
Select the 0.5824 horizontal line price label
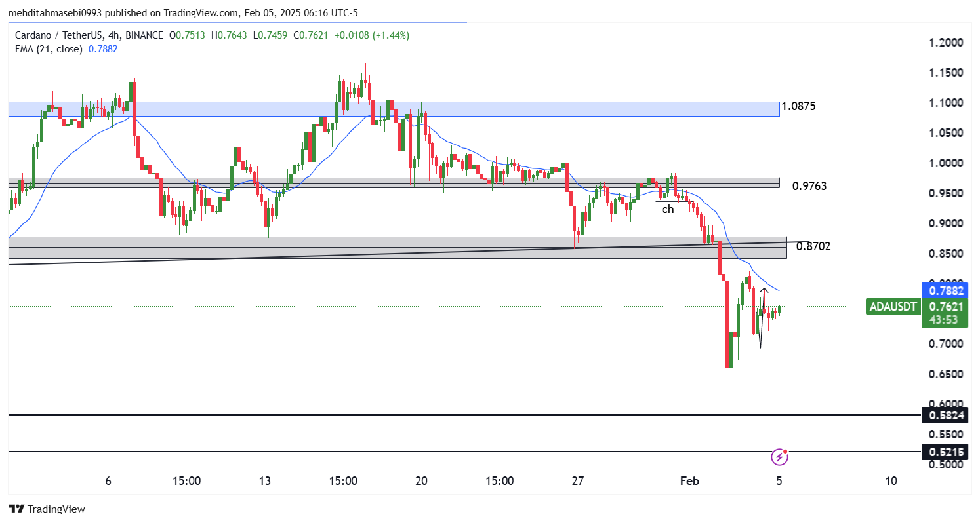[944, 416]
